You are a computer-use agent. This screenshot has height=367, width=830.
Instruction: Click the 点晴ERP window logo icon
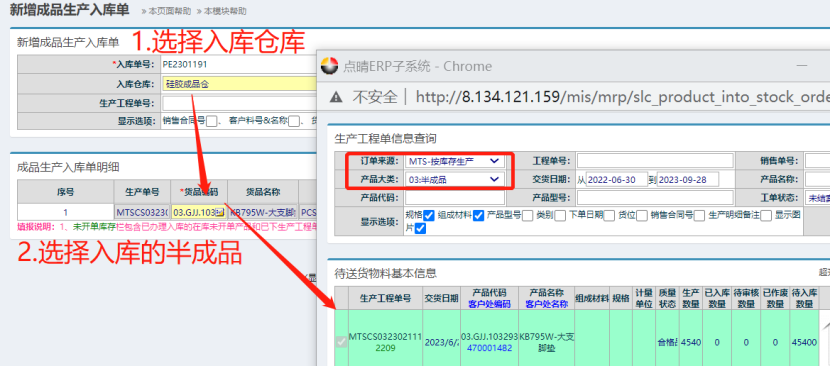(x=329, y=66)
